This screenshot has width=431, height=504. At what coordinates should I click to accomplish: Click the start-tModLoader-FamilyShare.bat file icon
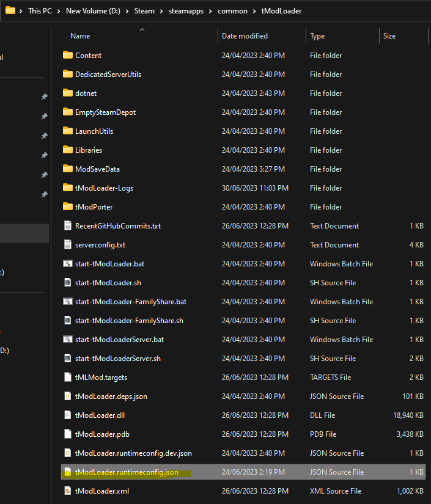(x=67, y=302)
